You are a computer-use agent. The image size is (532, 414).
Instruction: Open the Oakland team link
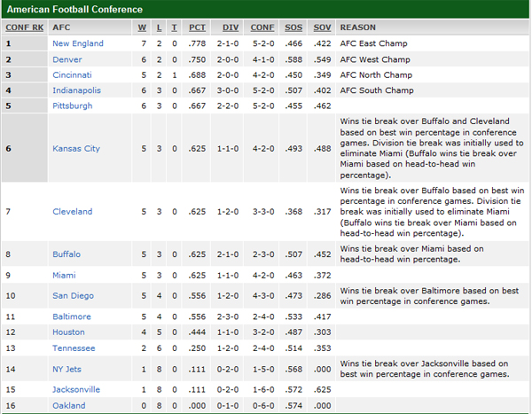(69, 405)
